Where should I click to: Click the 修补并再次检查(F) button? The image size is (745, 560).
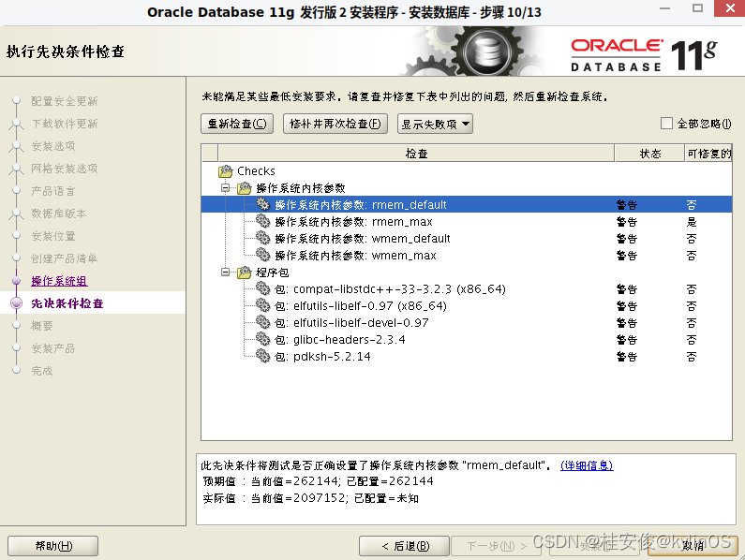[x=335, y=124]
